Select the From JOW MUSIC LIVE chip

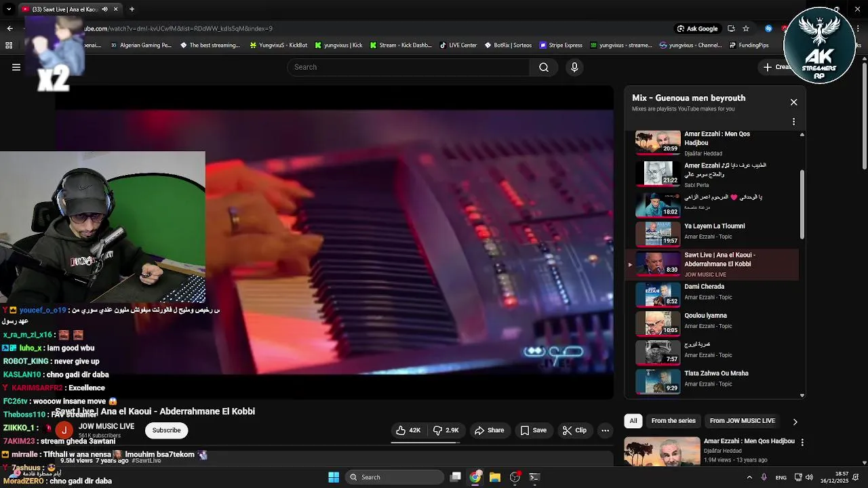(x=742, y=421)
